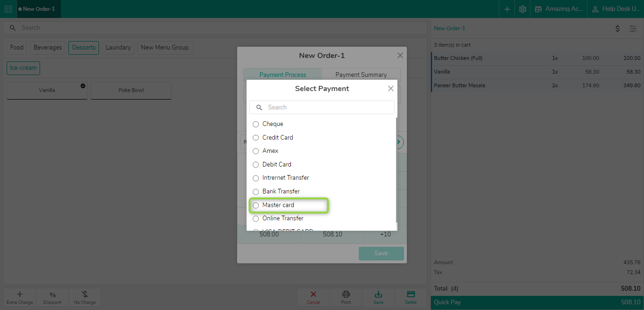Image resolution: width=644 pixels, height=310 pixels.
Task: Select the Master card option
Action: tap(273, 205)
